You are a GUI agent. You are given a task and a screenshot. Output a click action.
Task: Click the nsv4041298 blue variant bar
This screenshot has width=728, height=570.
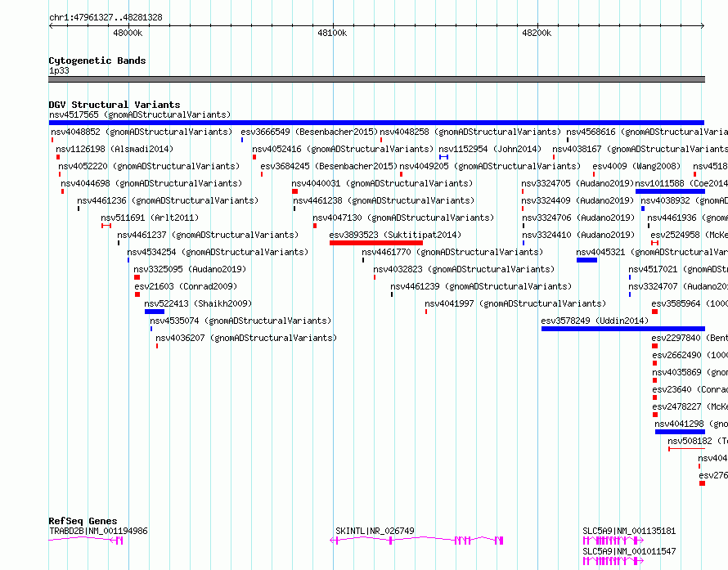click(x=680, y=432)
